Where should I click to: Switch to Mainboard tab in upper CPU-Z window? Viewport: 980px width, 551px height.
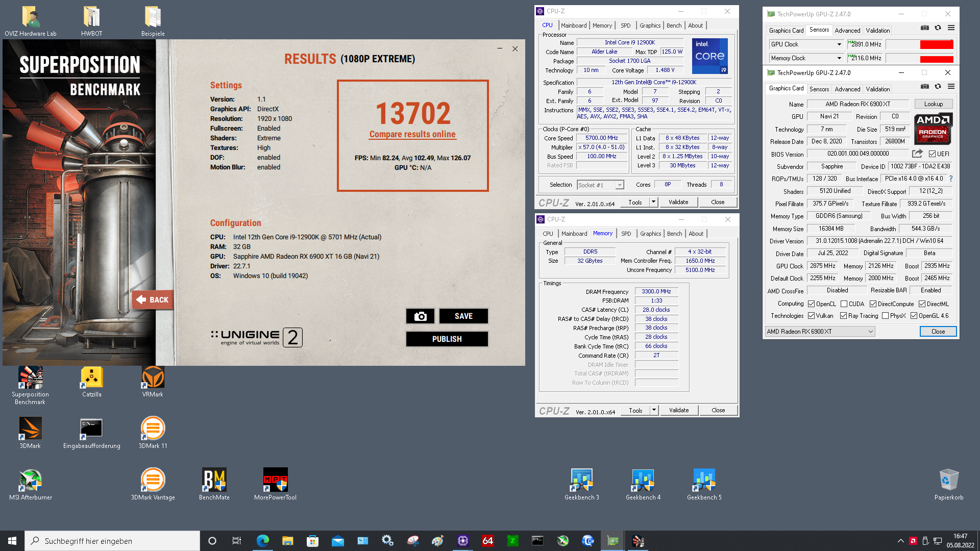pyautogui.click(x=574, y=26)
